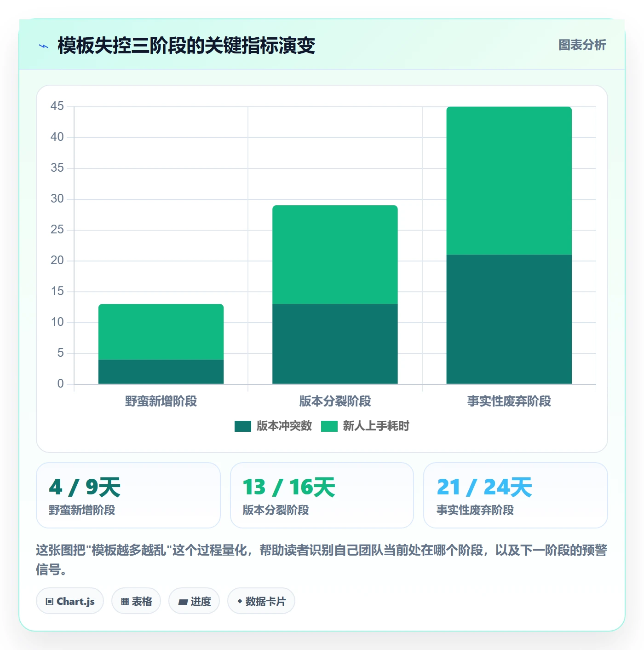Image resolution: width=644 pixels, height=650 pixels.
Task: Click dark teal bar segment for 版本分裂阶段
Action: coord(335,344)
